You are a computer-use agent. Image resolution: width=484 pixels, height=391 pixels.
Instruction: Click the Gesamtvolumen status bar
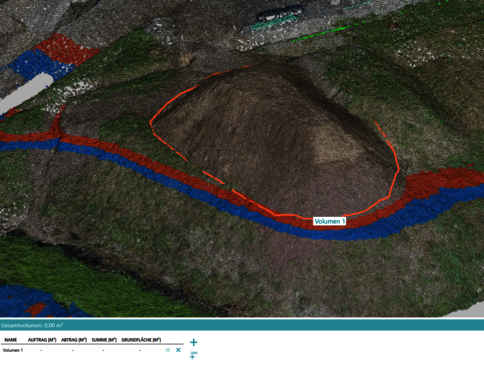click(242, 325)
